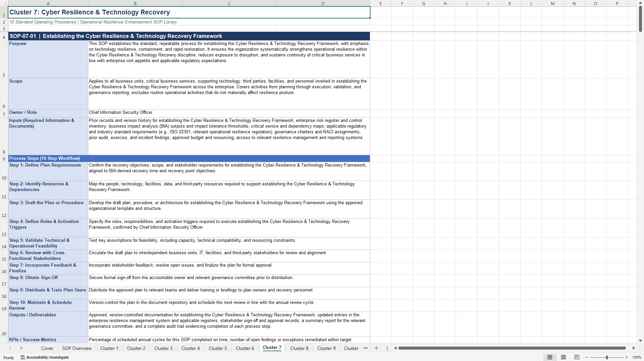Click the zoom in plus icon

click(x=627, y=357)
